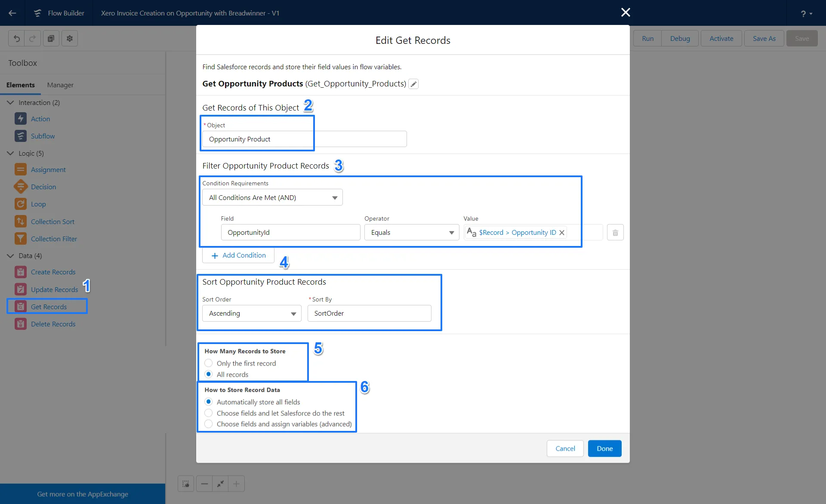Viewport: 826px width, 504px height.
Task: Click the Delete Records element icon
Action: 20,324
